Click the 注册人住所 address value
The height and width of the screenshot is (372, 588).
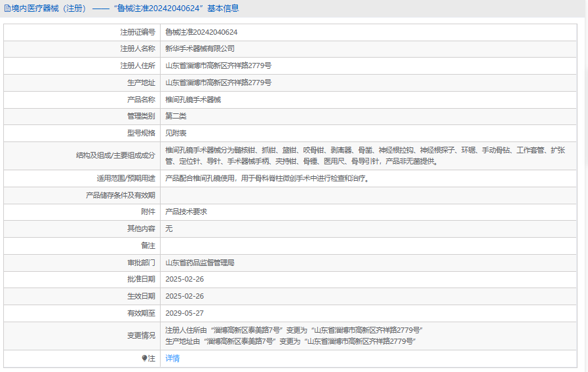[x=218, y=65]
